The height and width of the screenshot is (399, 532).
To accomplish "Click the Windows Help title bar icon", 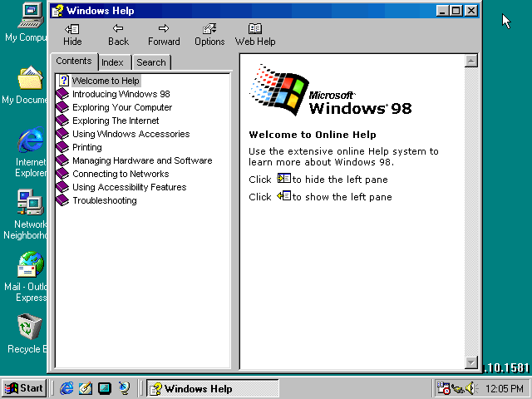I will click(x=57, y=11).
